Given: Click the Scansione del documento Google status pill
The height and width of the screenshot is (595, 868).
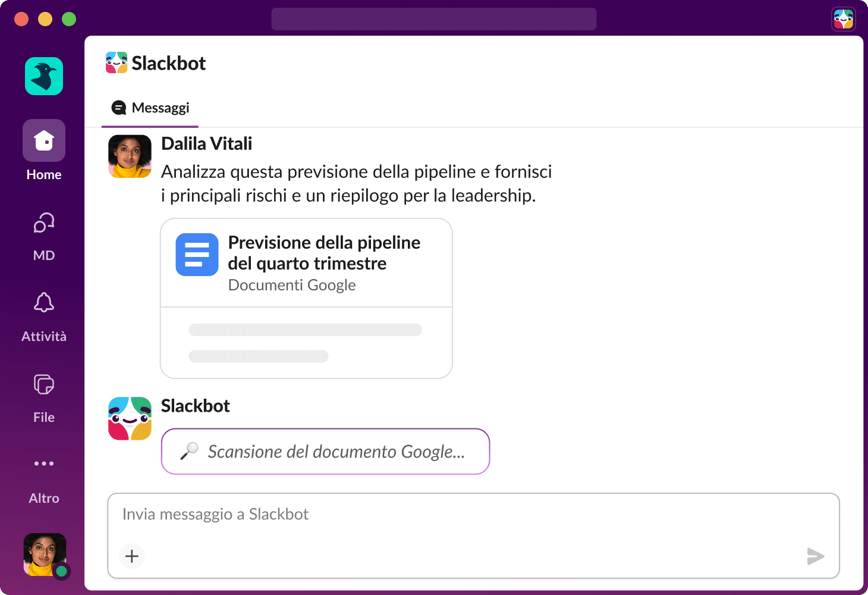Looking at the screenshot, I should [x=325, y=451].
